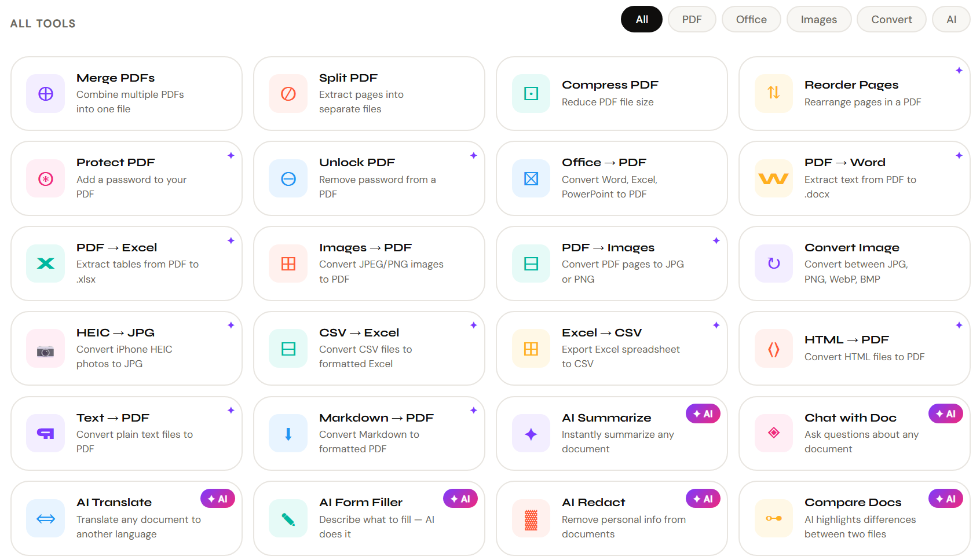
Task: Click the text 'Convert Markdown to formatted PDF'
Action: [369, 441]
